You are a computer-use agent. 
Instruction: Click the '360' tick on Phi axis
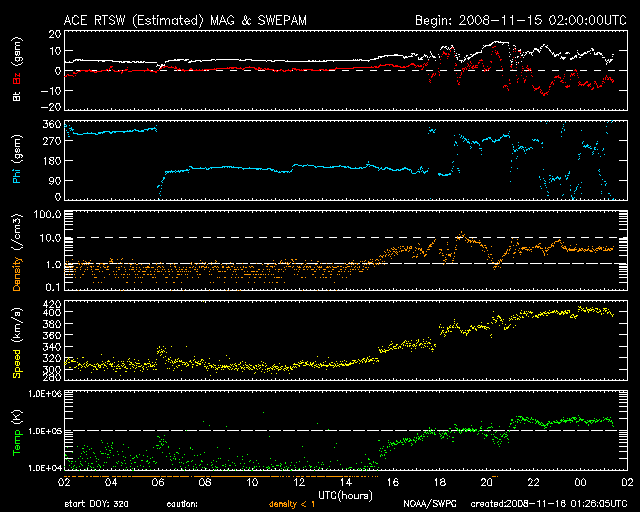pyautogui.click(x=52, y=124)
